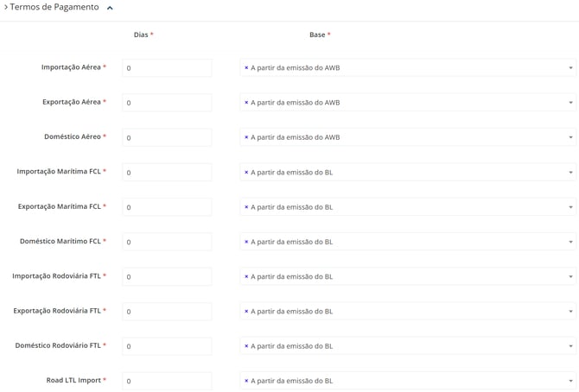This screenshot has width=579, height=392.
Task: Open Exportação Marítima FCL base dropdown
Action: pos(570,207)
